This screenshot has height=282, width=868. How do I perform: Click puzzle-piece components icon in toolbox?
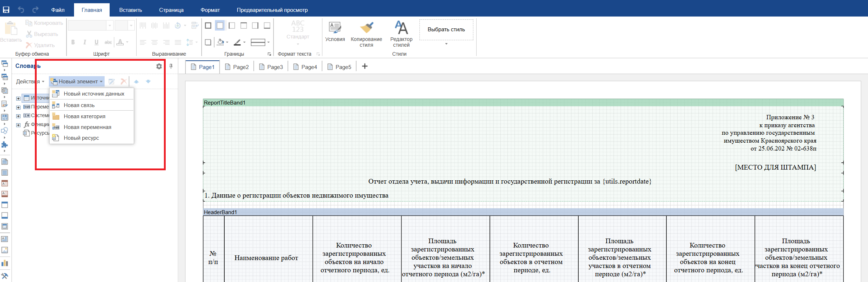click(5, 144)
